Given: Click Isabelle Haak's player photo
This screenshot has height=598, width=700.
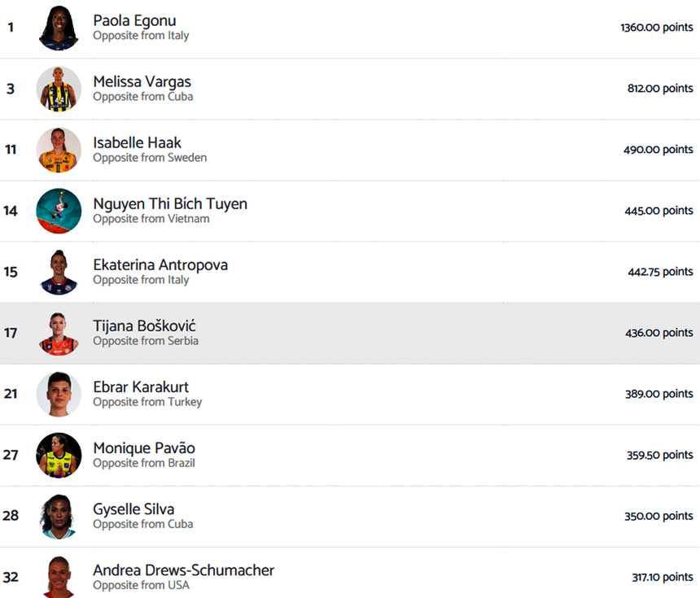Looking at the screenshot, I should (x=59, y=150).
